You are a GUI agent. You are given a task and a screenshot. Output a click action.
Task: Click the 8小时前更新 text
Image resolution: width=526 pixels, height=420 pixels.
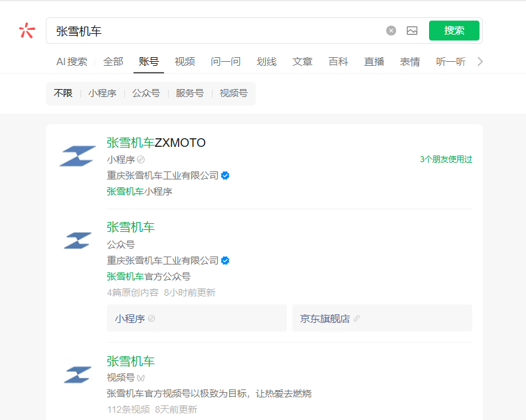(189, 292)
